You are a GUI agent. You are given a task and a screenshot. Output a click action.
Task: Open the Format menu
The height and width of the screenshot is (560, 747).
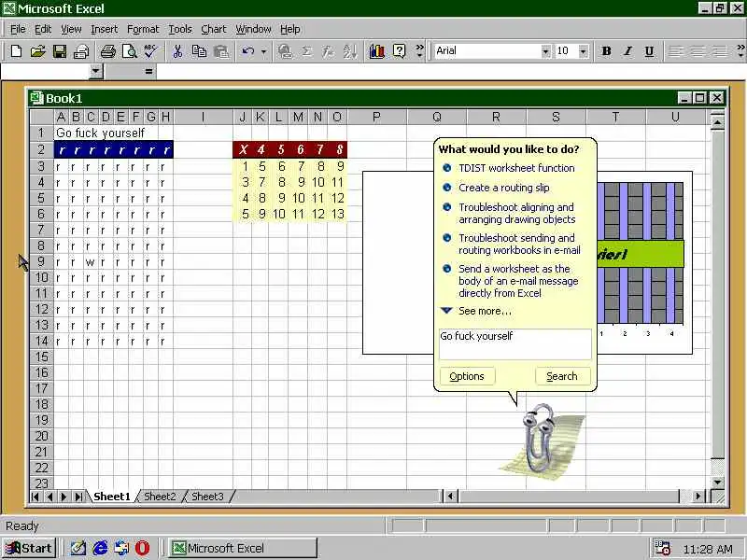coord(143,29)
